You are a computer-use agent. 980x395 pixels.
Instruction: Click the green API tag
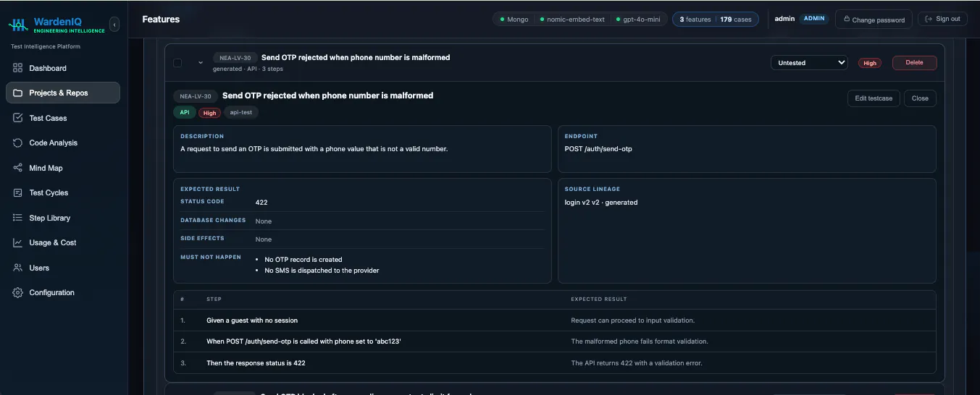(x=184, y=113)
